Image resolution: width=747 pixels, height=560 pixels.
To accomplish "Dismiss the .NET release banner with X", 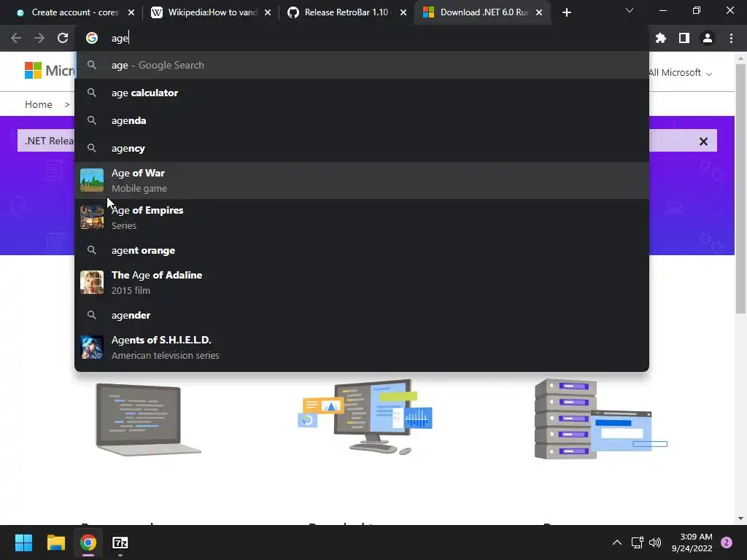I will pyautogui.click(x=703, y=141).
